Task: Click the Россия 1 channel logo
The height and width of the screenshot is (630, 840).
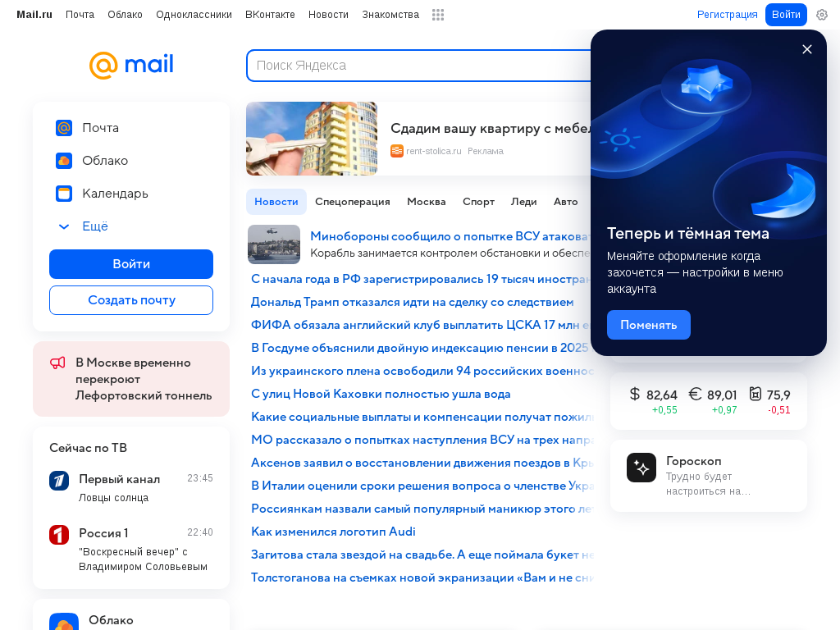Action: (x=59, y=535)
